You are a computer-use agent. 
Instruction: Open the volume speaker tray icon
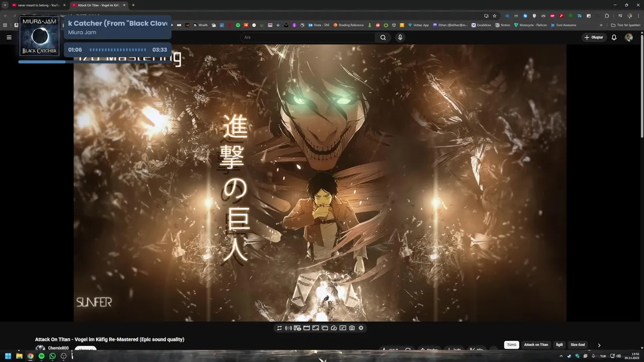tap(617, 356)
